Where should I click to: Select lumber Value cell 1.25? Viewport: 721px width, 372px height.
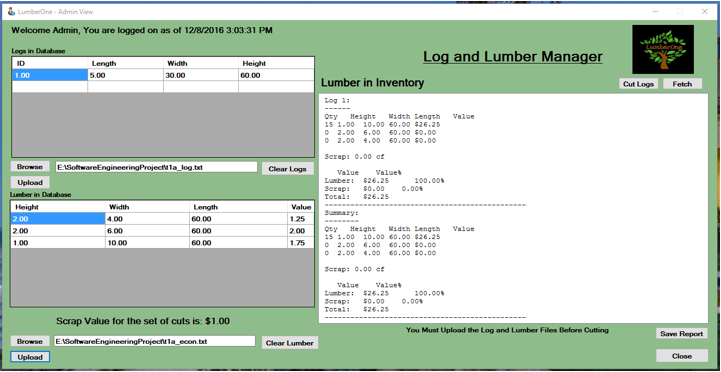pyautogui.click(x=301, y=219)
